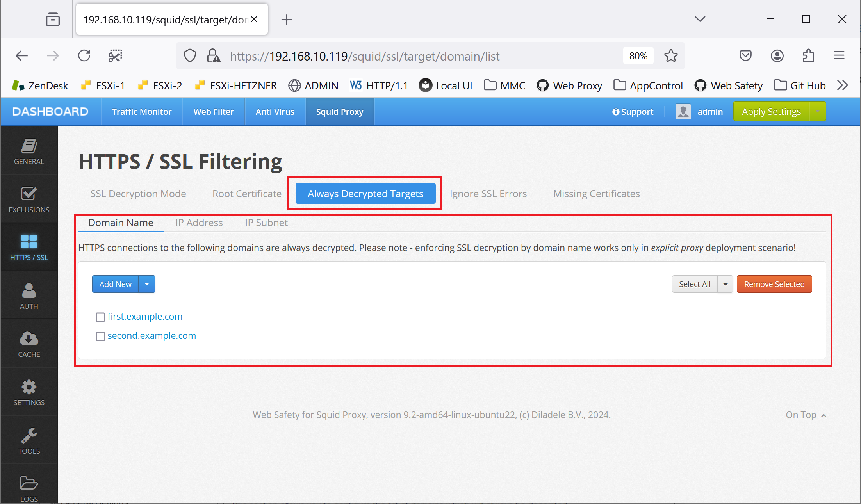
Task: Open the Git Hub bookmark folder
Action: pyautogui.click(x=800, y=85)
